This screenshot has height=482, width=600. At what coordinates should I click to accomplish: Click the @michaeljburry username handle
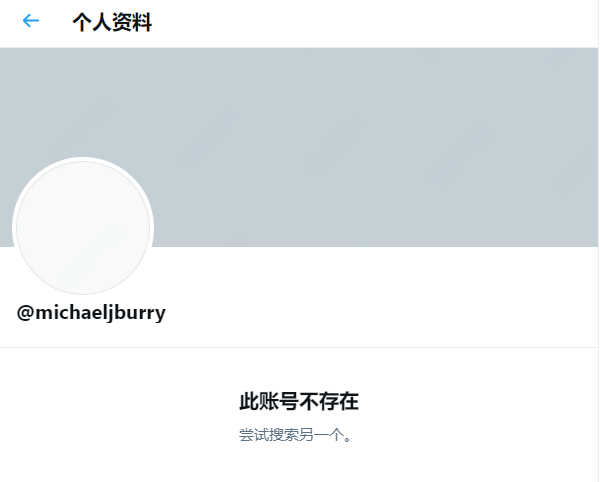pyautogui.click(x=91, y=313)
